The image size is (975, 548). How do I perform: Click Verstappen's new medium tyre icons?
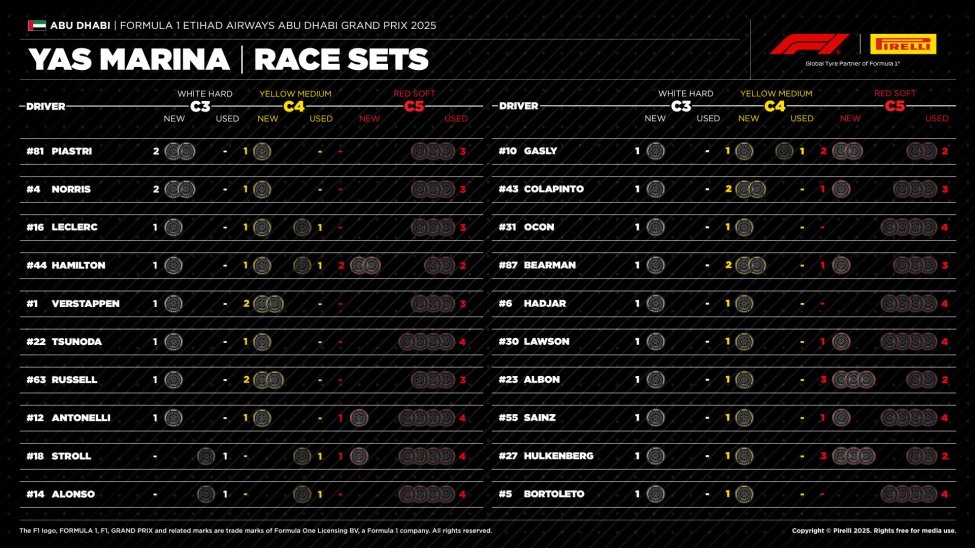268,304
